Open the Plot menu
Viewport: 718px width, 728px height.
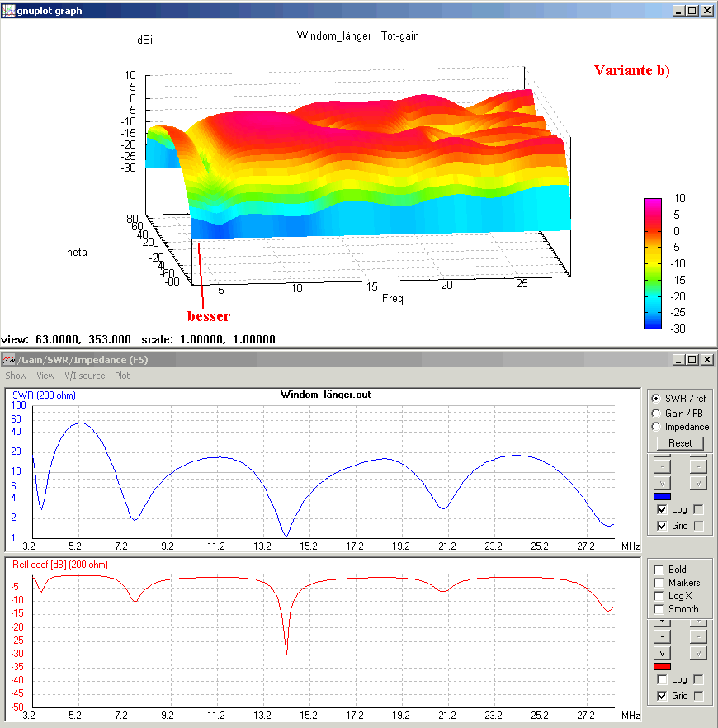(122, 376)
